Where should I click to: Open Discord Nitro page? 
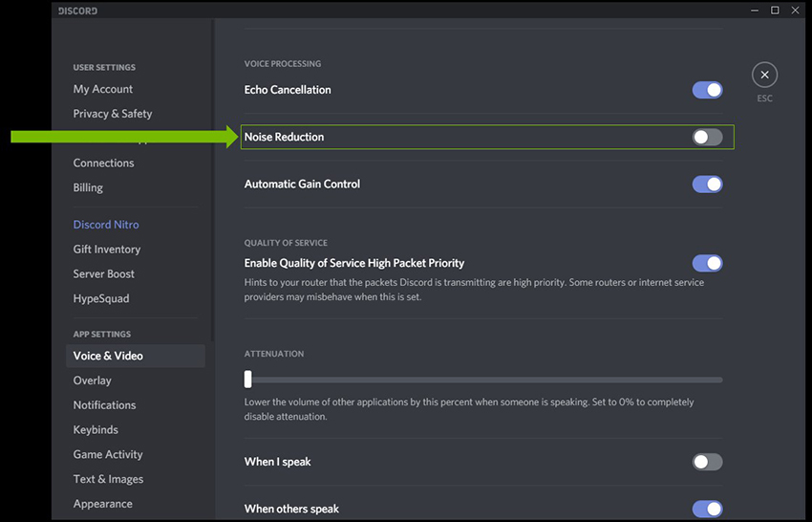point(106,225)
